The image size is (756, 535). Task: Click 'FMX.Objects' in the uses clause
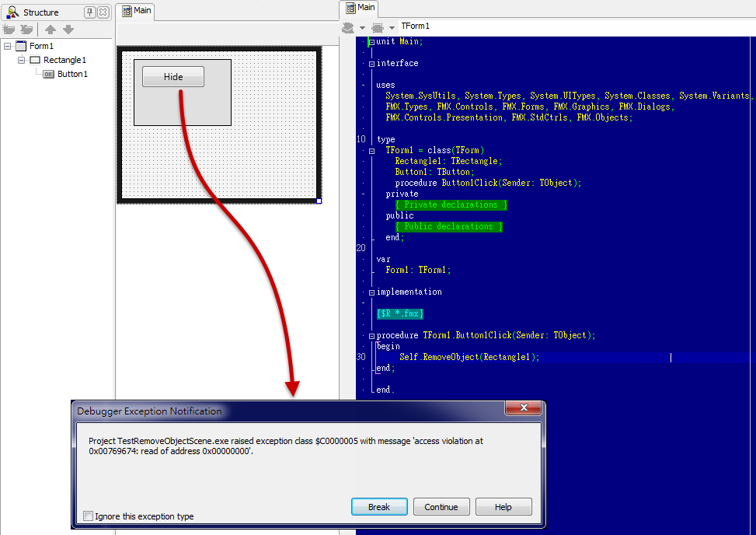pyautogui.click(x=603, y=117)
